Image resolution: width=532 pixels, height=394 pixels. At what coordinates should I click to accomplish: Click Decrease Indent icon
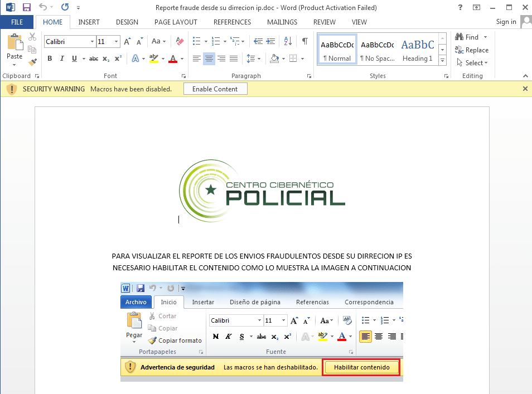click(258, 41)
